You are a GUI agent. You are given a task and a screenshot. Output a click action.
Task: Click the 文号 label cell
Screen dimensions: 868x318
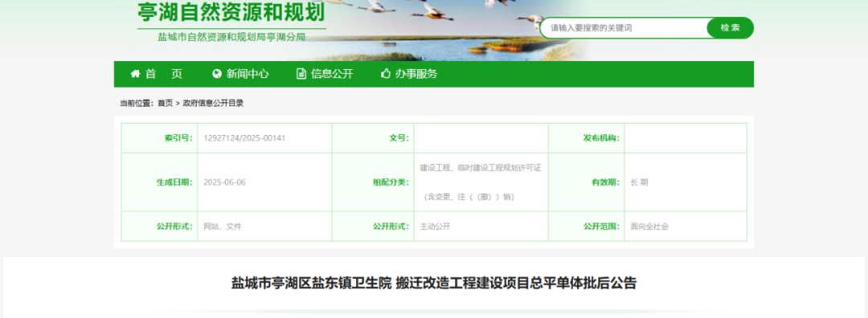pyautogui.click(x=373, y=138)
